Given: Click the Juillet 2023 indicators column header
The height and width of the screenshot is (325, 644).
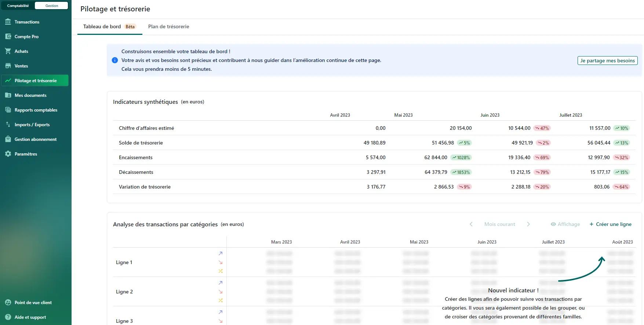Looking at the screenshot, I should point(571,115).
